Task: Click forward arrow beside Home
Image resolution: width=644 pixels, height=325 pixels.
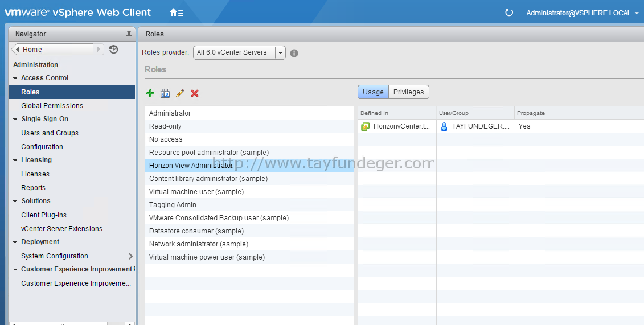Action: coord(99,50)
